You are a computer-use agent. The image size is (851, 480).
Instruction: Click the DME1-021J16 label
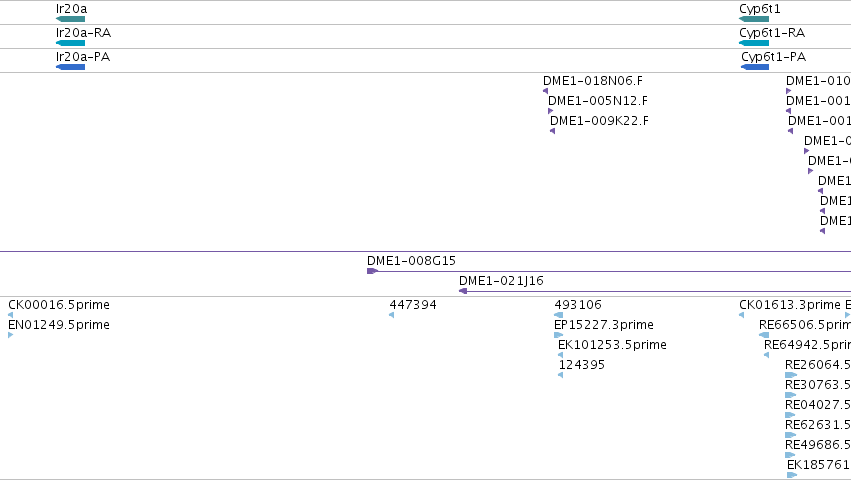pos(501,281)
